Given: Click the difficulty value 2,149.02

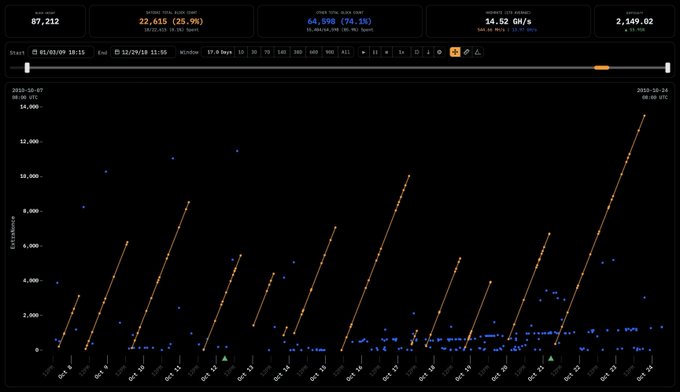Looking at the screenshot, I should [x=634, y=21].
